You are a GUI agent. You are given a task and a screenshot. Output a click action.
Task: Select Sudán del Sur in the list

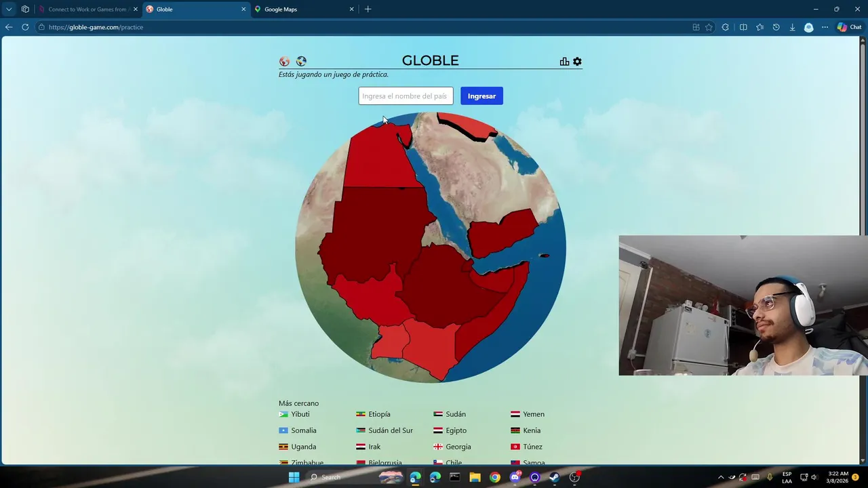384,430
